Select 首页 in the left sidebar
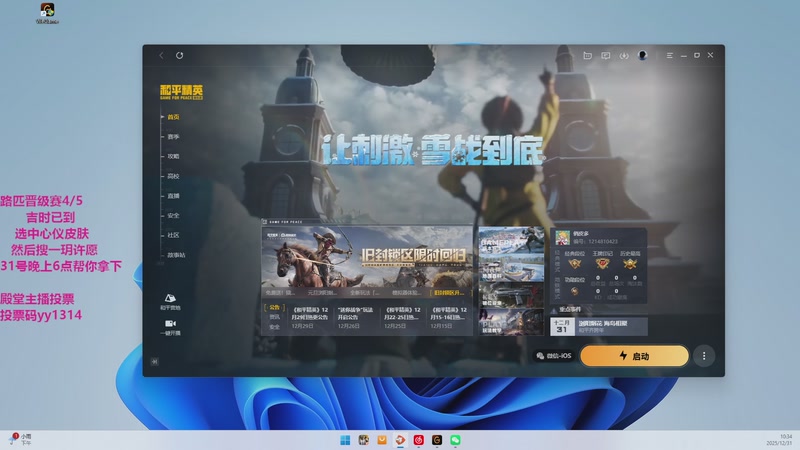The image size is (800, 450). coord(173,117)
